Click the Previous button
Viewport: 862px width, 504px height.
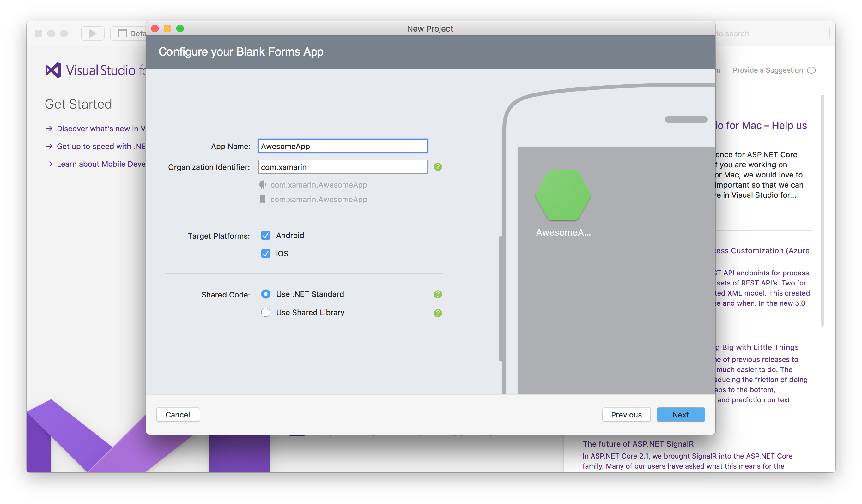(x=626, y=415)
